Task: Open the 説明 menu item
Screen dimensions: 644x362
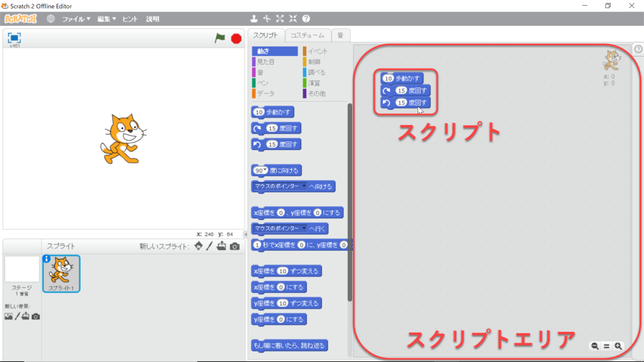Action: [152, 19]
